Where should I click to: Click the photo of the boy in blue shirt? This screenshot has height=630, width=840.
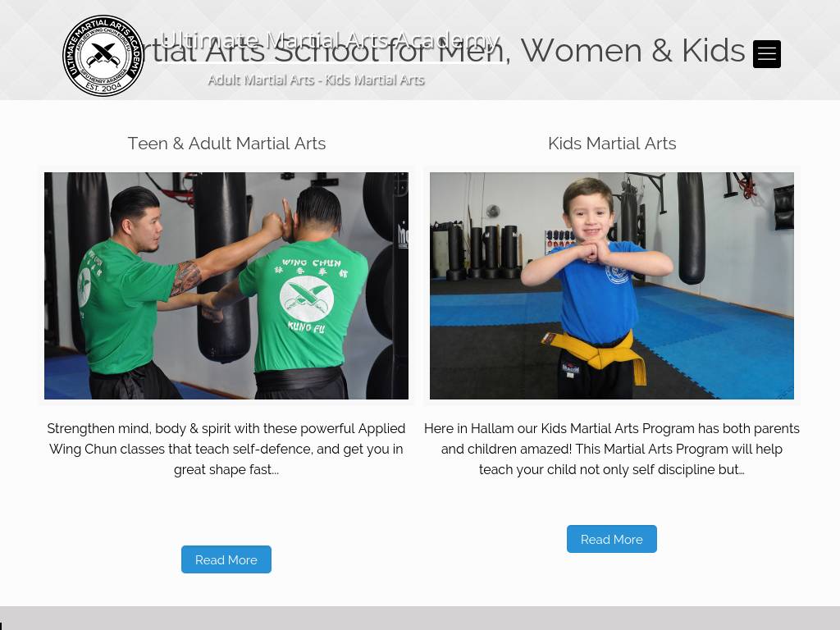click(612, 285)
